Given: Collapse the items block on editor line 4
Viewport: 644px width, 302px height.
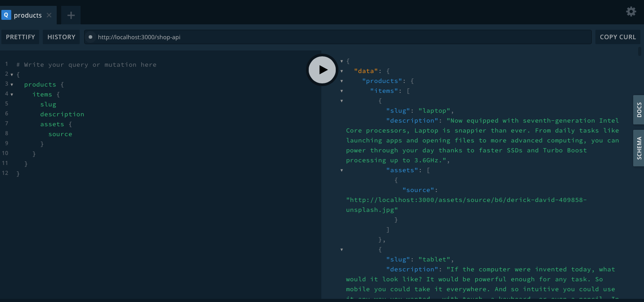Looking at the screenshot, I should (12, 95).
